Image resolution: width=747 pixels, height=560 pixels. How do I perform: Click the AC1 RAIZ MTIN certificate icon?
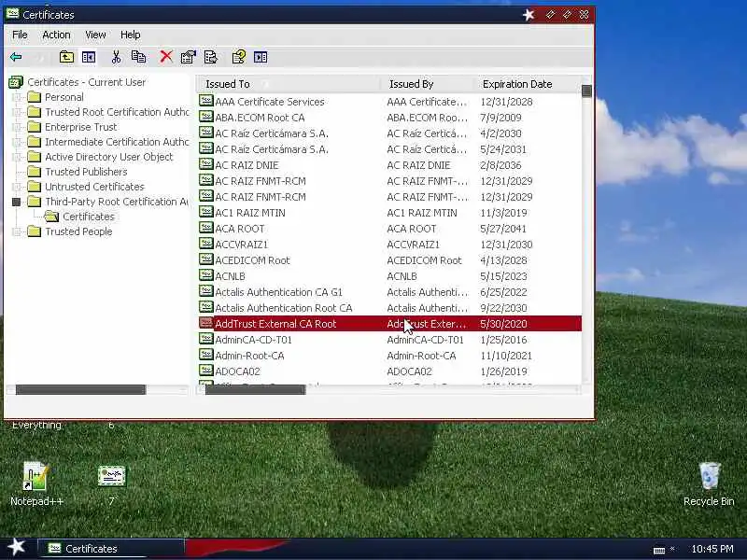[x=205, y=212]
